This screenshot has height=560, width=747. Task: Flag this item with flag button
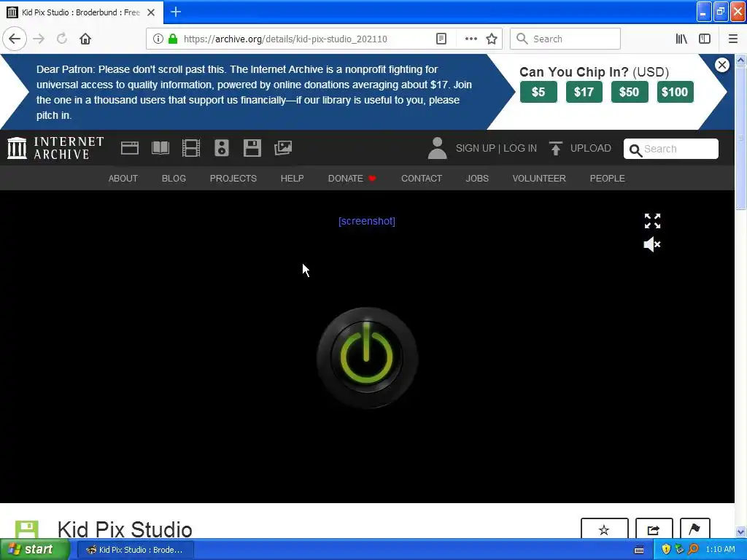pyautogui.click(x=694, y=529)
